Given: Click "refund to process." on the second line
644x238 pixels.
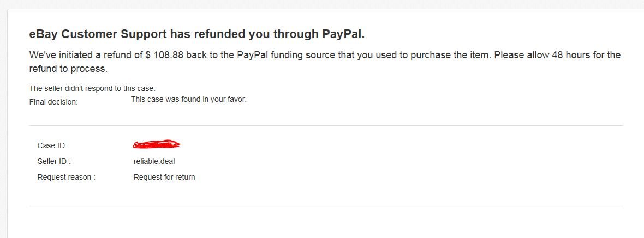Looking at the screenshot, I should (x=68, y=69).
